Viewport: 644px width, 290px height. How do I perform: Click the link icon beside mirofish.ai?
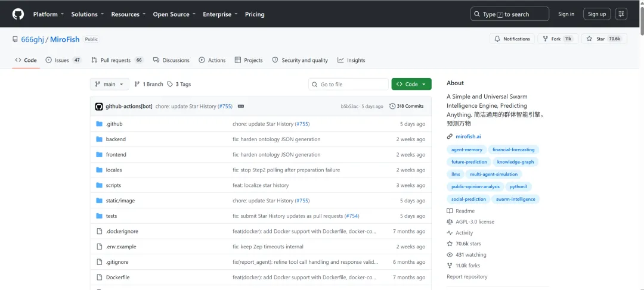coord(450,136)
